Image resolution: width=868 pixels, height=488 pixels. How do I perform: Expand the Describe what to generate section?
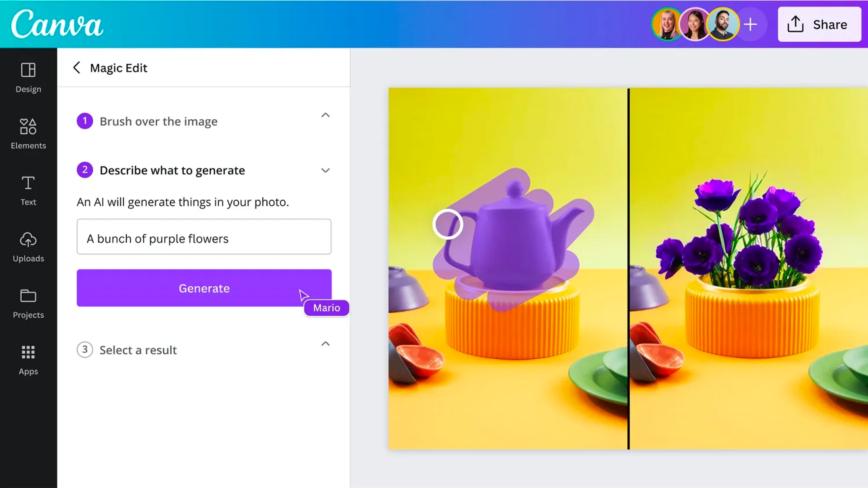coord(325,170)
